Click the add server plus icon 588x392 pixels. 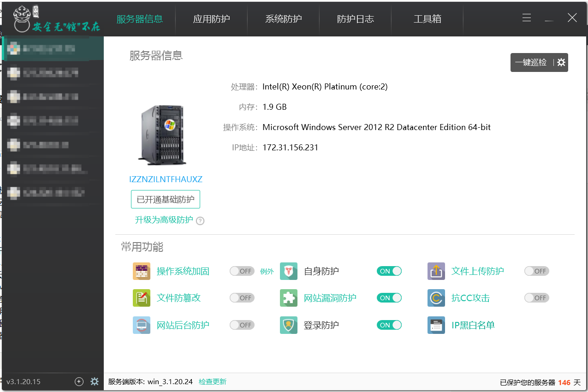click(79, 381)
